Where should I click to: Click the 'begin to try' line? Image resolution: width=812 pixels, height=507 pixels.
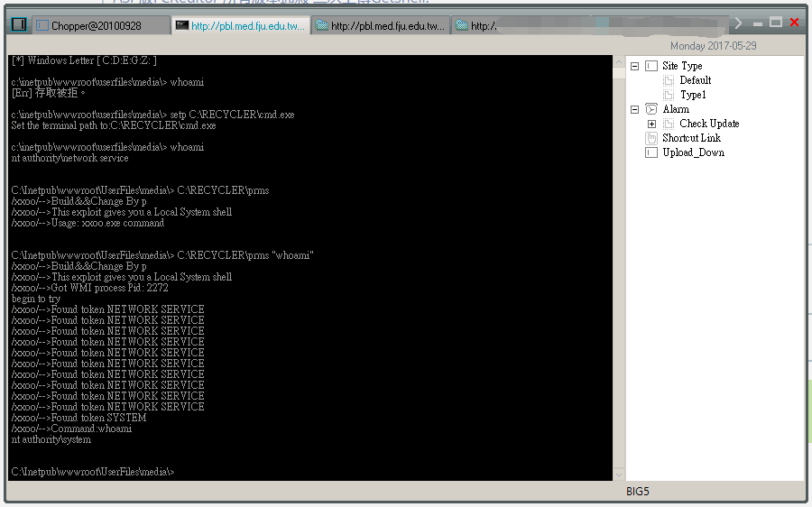click(x=36, y=299)
